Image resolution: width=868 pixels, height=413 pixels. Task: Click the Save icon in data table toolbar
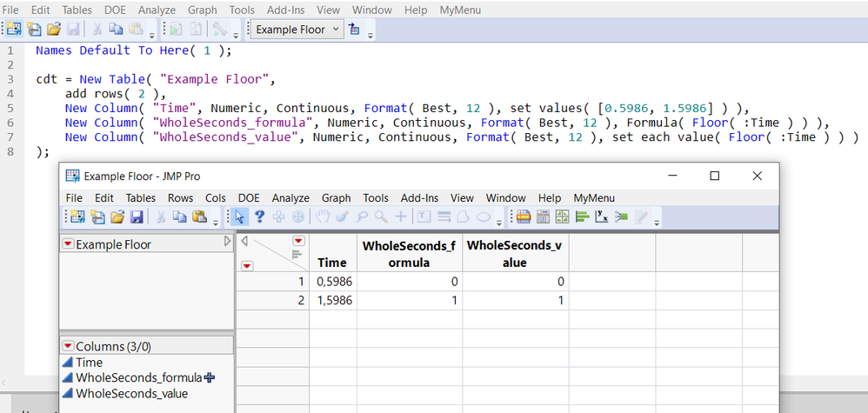point(135,216)
